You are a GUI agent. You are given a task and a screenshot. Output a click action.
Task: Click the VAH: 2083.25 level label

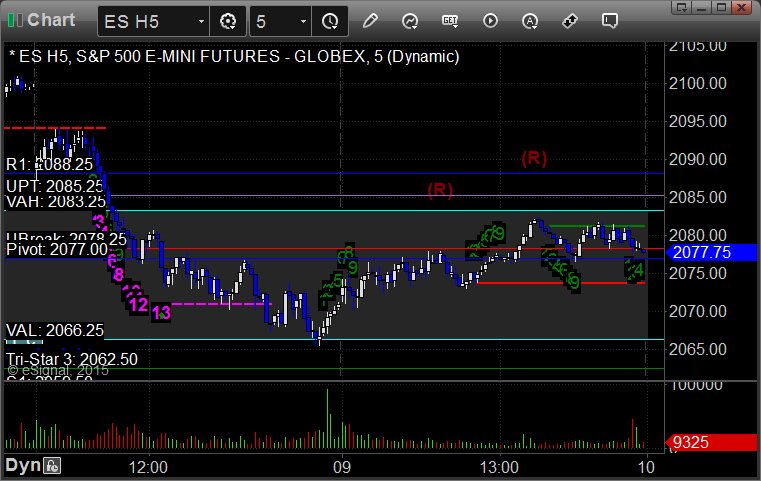56,201
